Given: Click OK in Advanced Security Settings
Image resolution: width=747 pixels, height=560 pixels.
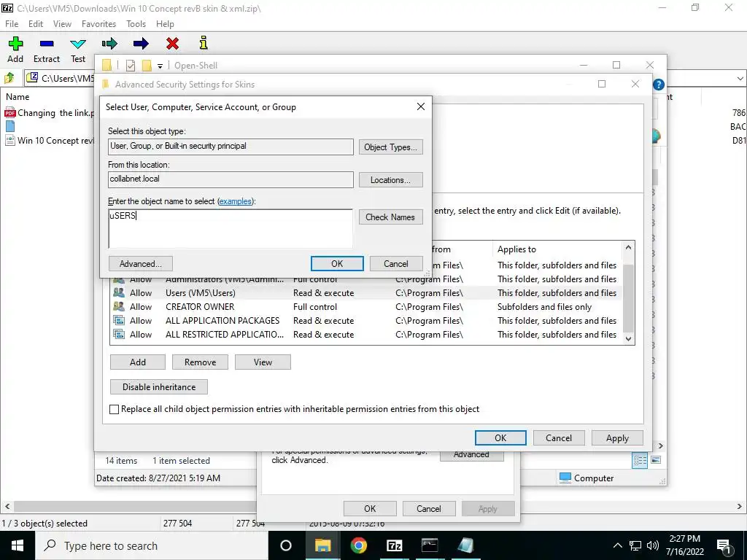Looking at the screenshot, I should (x=500, y=438).
